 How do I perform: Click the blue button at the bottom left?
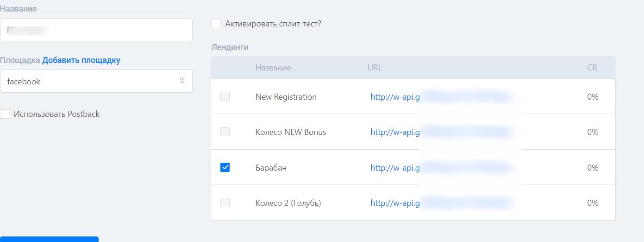point(49,239)
